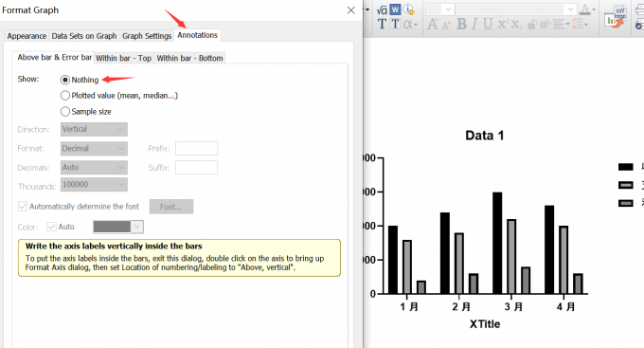The image size is (644, 348).
Task: Rotate text right icon
Action: point(546,25)
